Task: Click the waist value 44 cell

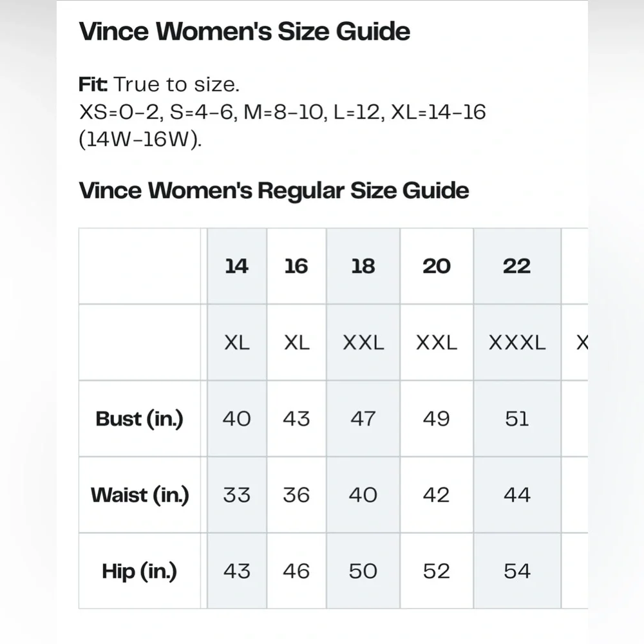Action: click(516, 495)
